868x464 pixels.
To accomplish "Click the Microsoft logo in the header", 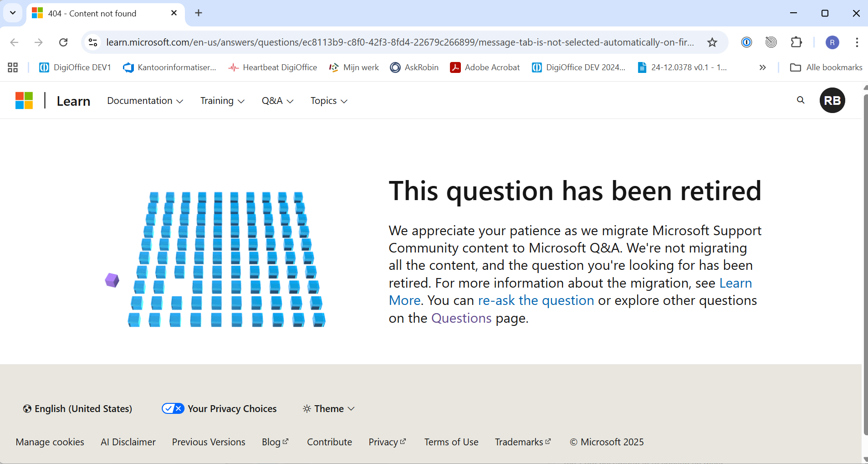I will point(24,101).
